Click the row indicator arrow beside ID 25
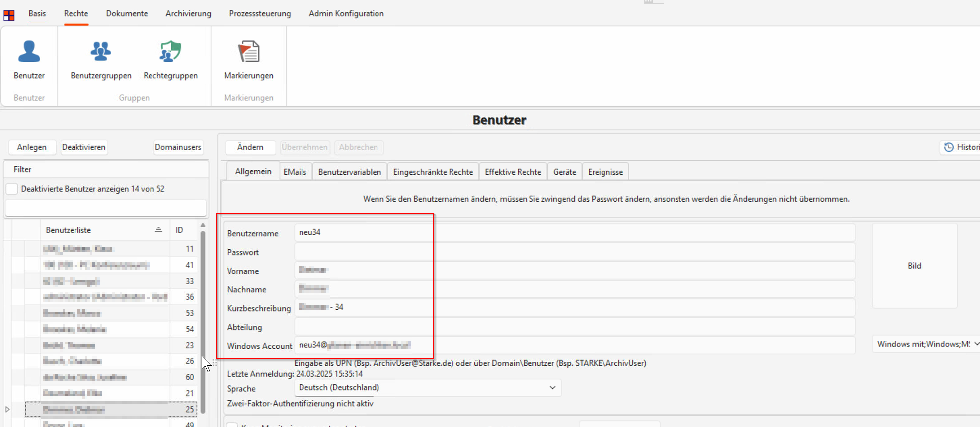 tap(7, 409)
